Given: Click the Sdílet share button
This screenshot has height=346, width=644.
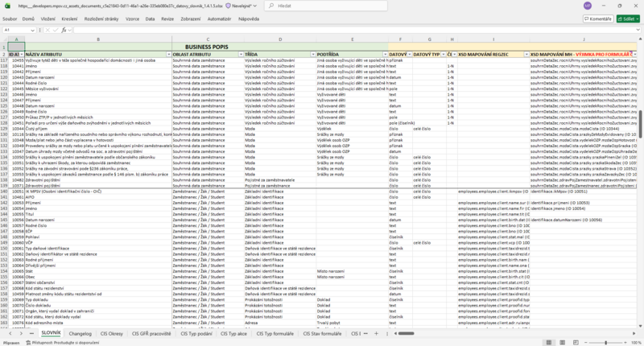Looking at the screenshot, I should click(628, 19).
